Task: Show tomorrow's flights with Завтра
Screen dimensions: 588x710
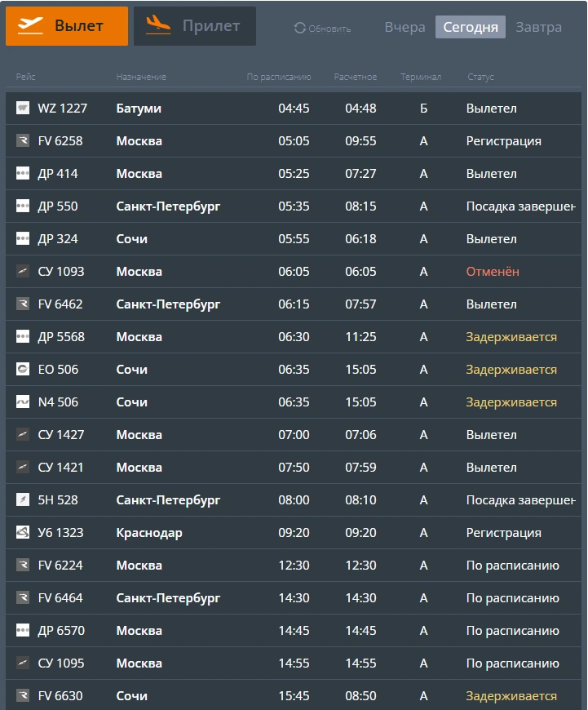Action: 539,27
